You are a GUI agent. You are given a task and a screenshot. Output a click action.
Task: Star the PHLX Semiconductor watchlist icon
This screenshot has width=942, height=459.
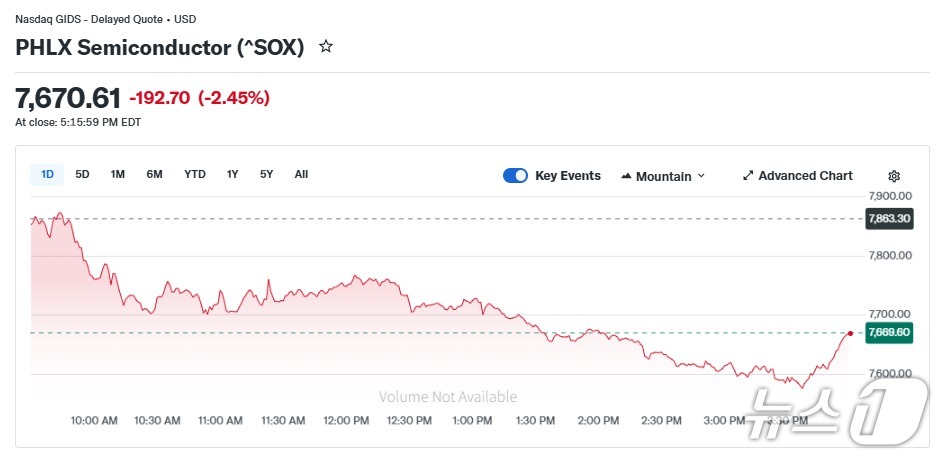click(x=325, y=47)
